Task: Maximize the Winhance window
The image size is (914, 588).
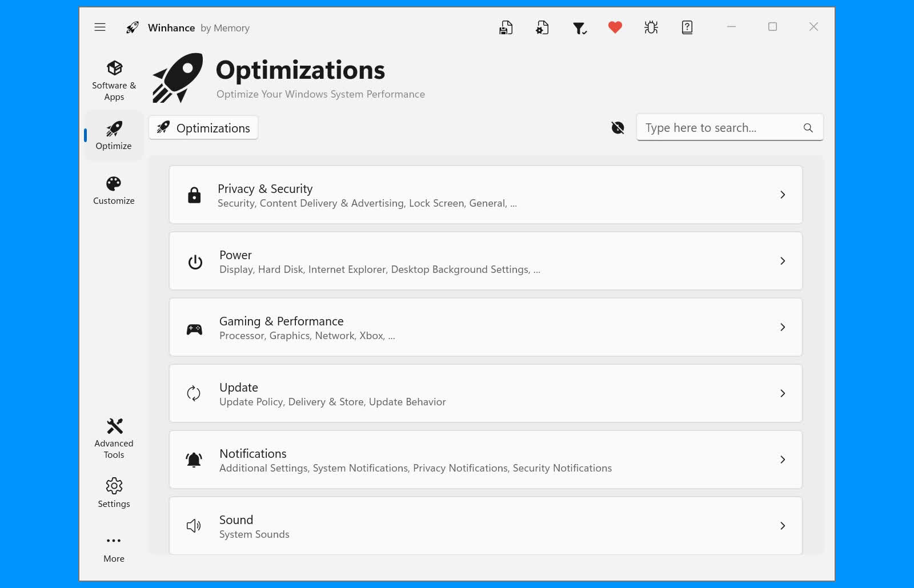Action: [x=772, y=27]
